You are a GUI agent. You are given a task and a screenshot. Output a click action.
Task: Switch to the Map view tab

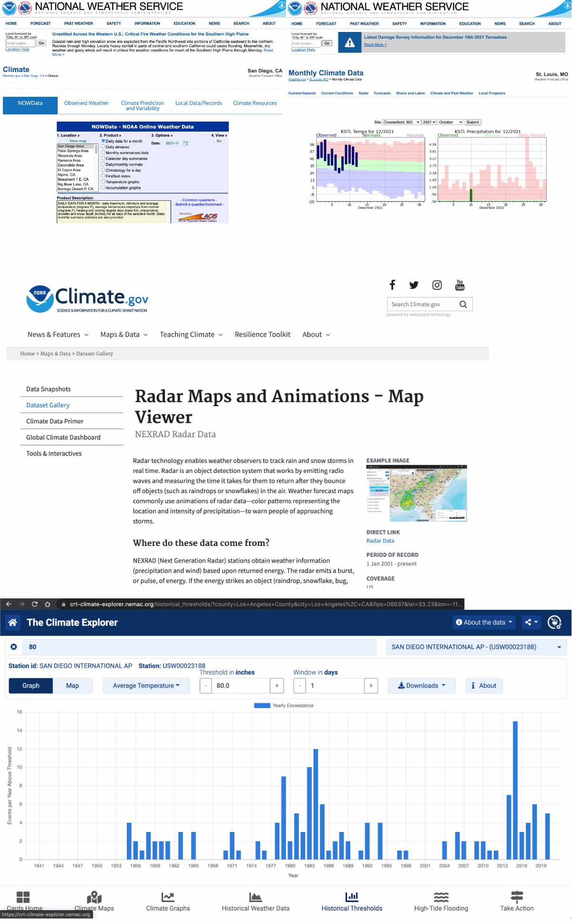point(72,686)
